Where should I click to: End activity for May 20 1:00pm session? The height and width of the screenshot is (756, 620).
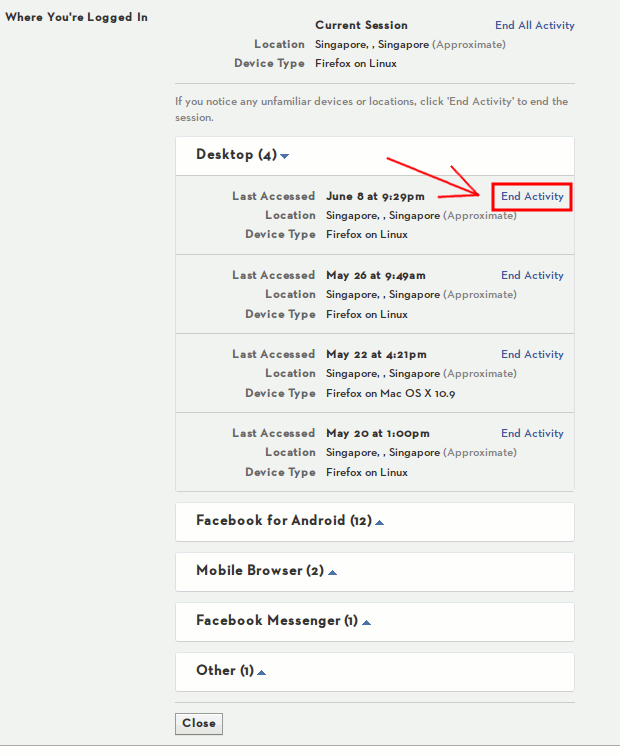(532, 433)
